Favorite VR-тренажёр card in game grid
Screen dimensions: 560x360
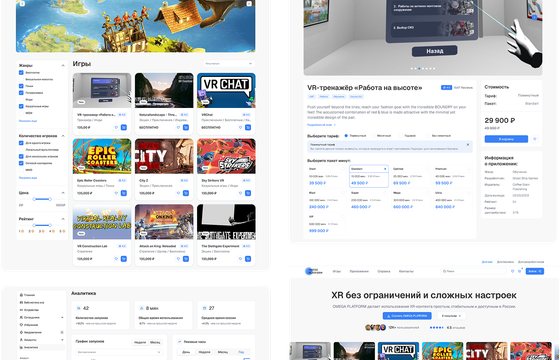(x=116, y=128)
